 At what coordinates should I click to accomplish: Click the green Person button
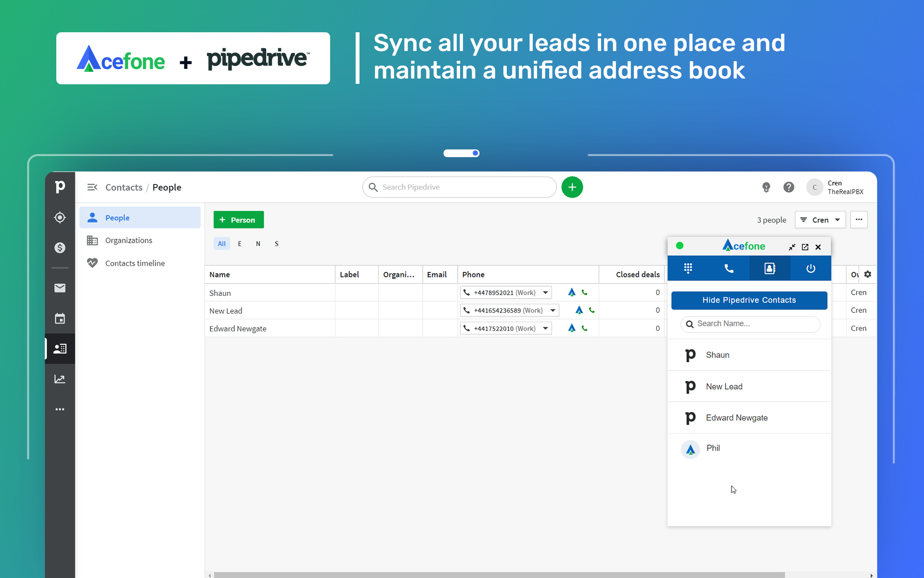tap(239, 220)
